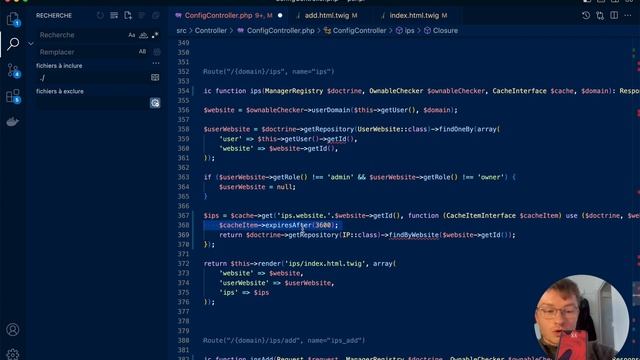
Task: Switch to index.html.twig tab
Action: click(414, 16)
